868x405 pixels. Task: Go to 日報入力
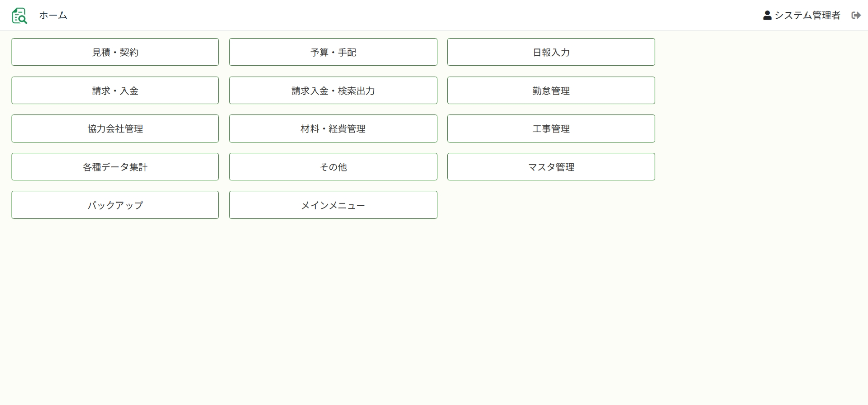550,52
